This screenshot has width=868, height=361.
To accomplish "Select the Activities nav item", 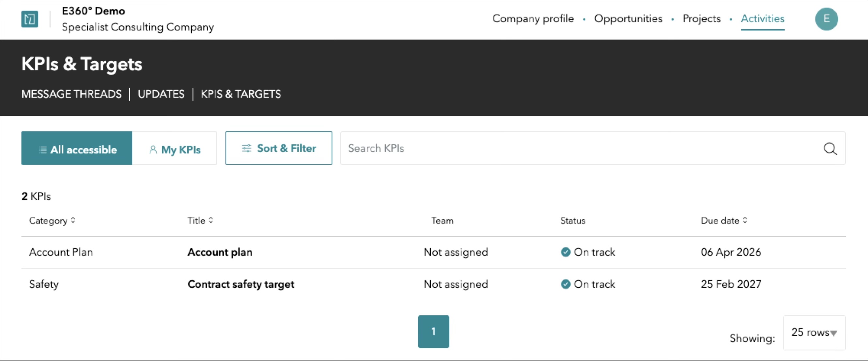I will pyautogui.click(x=763, y=19).
